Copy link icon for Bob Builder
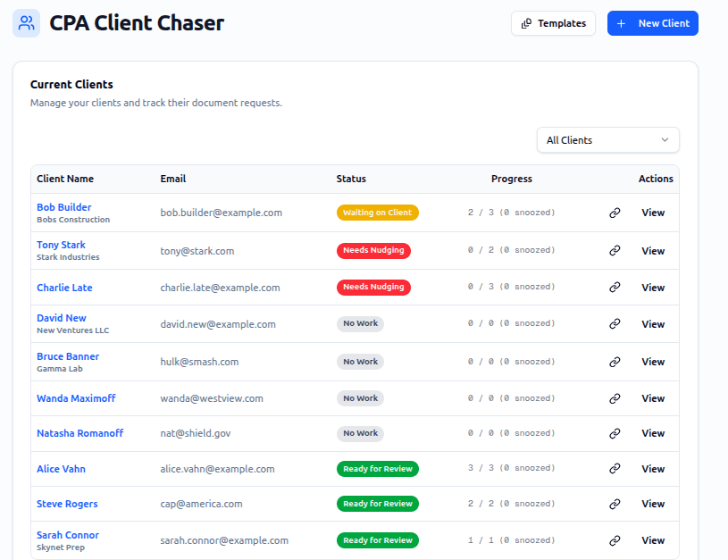Screen dimensions: 728x560 tap(615, 213)
